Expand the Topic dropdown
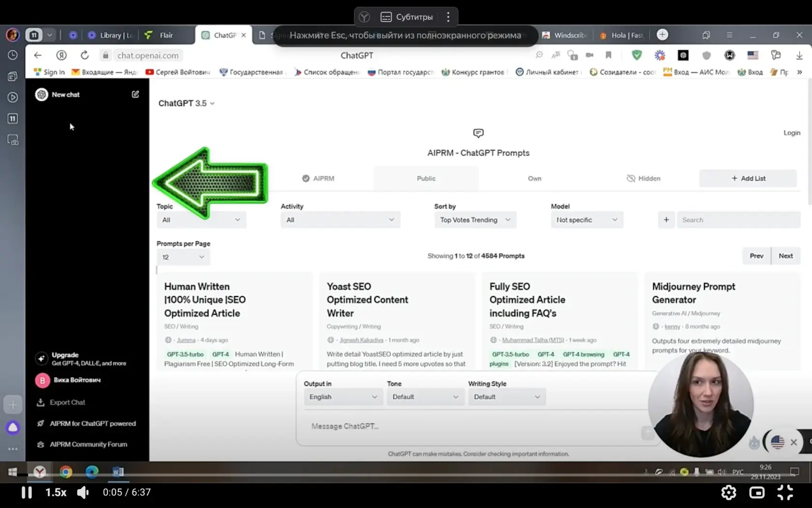Screen dimensions: 812x508 point(202,220)
